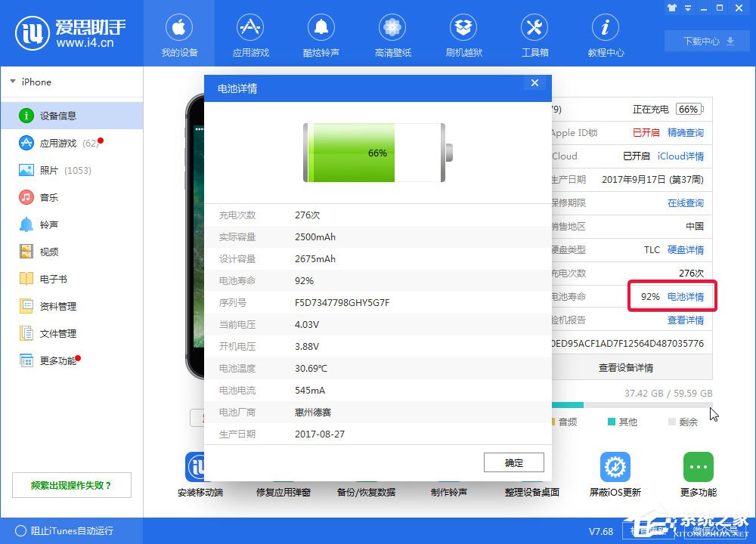The height and width of the screenshot is (544, 756).
Task: Open the 工具箱 toolbox
Action: click(534, 34)
